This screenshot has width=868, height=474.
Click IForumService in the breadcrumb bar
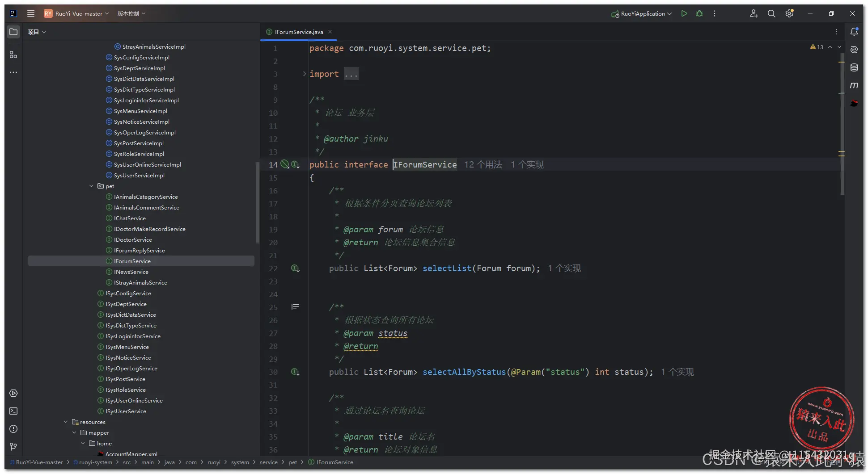coord(331,462)
